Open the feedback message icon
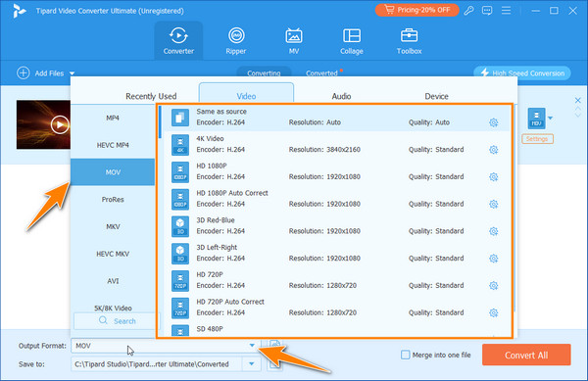588x381 pixels. (x=487, y=11)
